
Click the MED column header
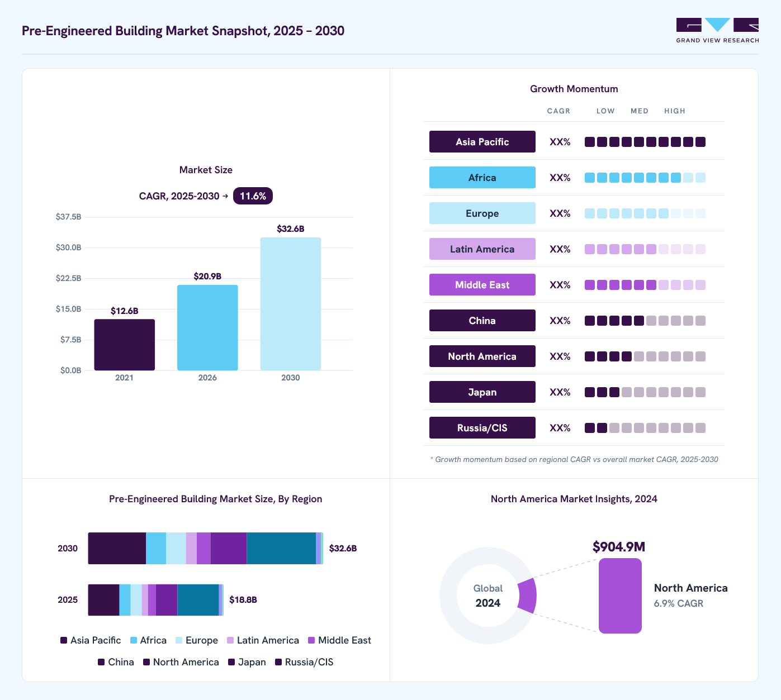tap(640, 111)
